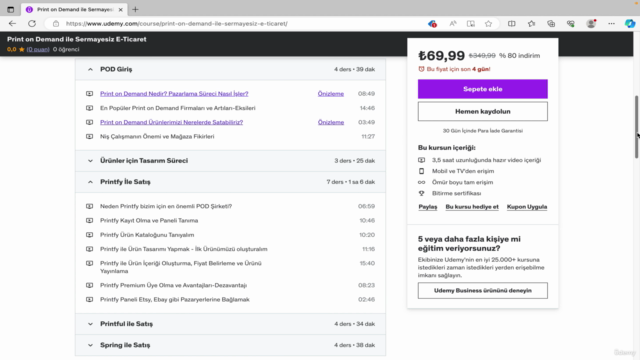Click video icon beside Neden Printfy bizim için

click(89, 206)
